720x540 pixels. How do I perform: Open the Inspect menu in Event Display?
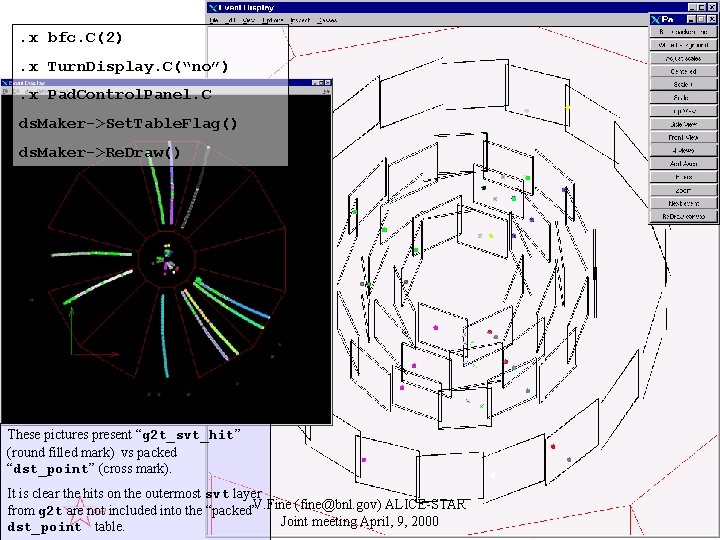[301, 20]
